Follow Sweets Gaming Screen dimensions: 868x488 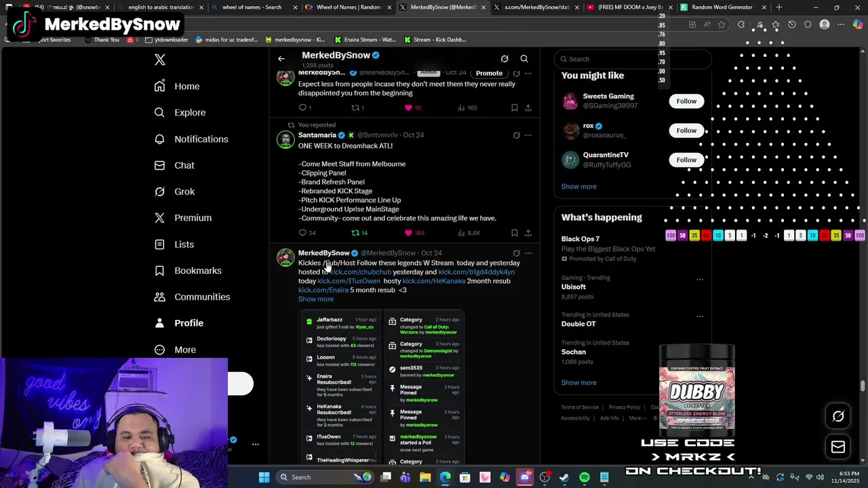coord(686,101)
